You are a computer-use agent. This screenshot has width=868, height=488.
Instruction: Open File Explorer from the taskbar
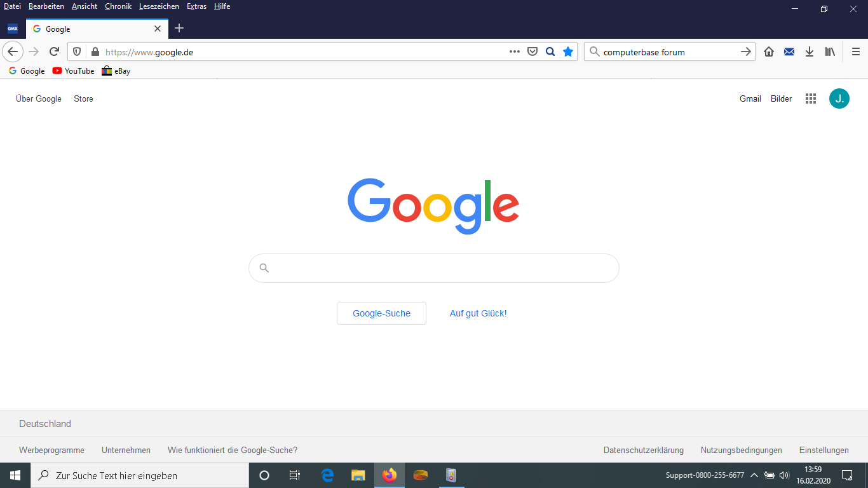coord(358,475)
